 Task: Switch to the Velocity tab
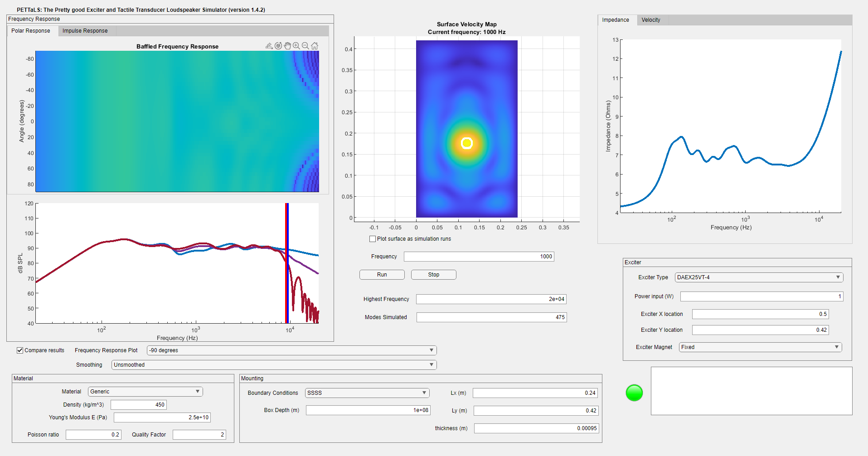click(651, 20)
